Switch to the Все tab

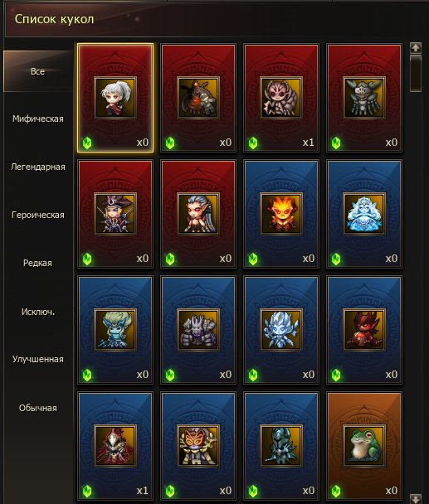(38, 71)
